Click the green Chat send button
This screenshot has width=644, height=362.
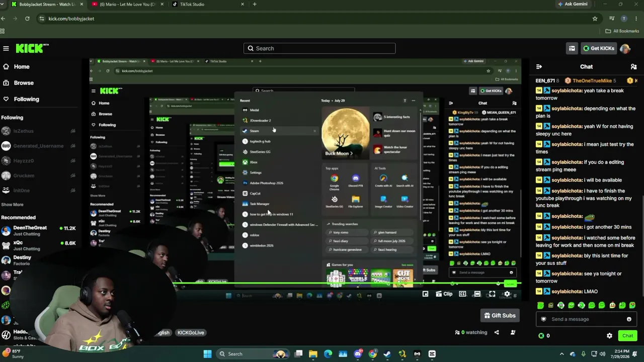point(627,335)
